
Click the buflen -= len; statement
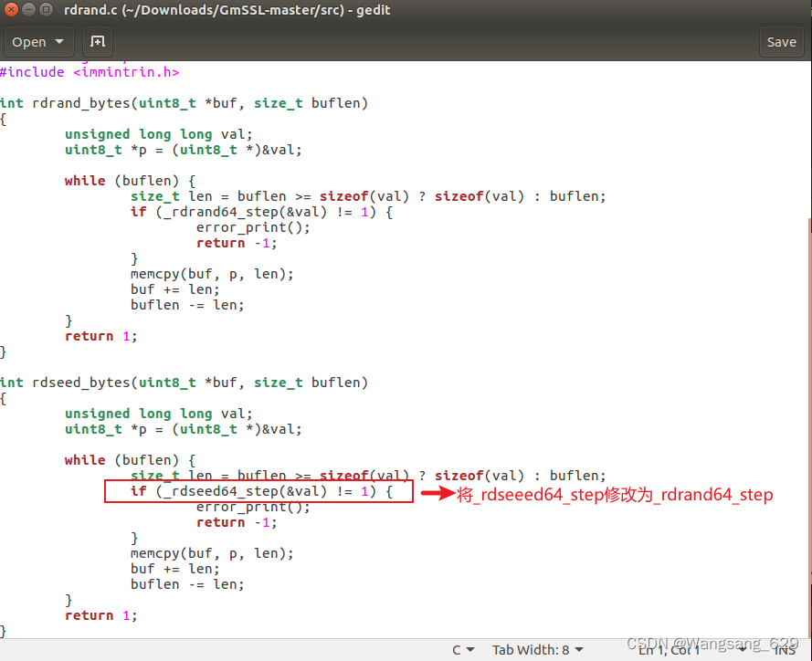pos(186,304)
